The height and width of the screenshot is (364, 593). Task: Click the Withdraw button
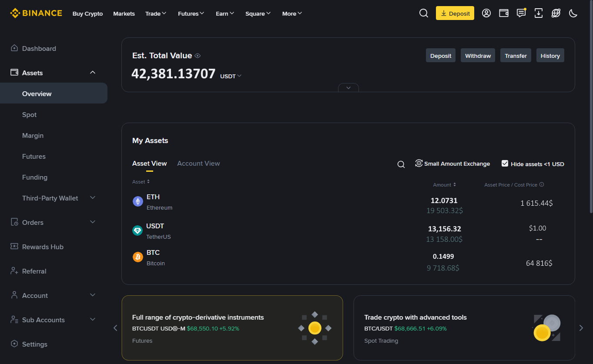click(478, 56)
